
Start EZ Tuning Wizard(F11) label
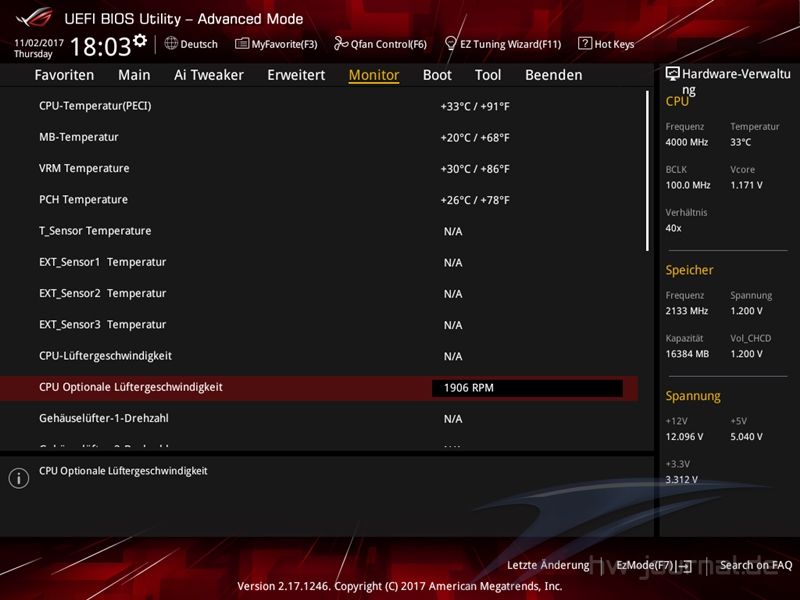point(511,44)
